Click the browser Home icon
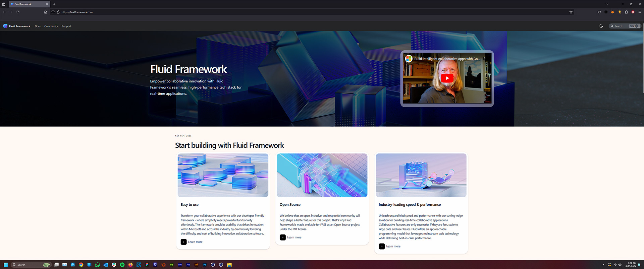 pyautogui.click(x=46, y=12)
